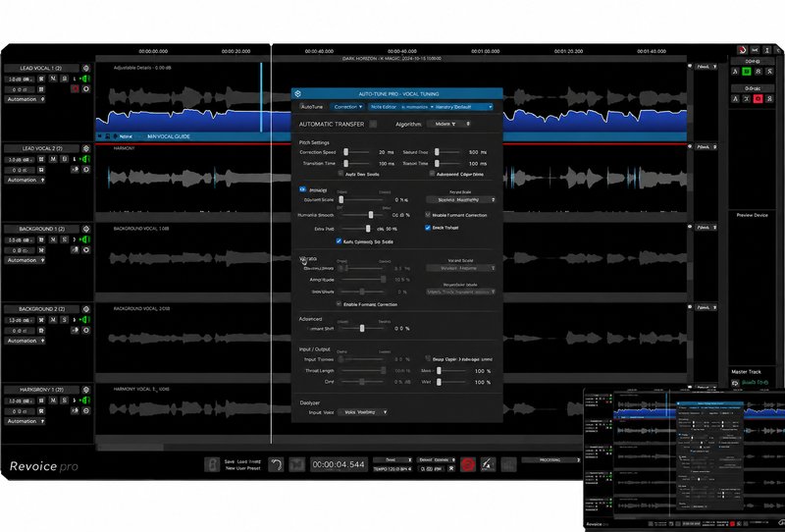Open the PROCESSING dropdown in bottom bar

[x=551, y=460]
